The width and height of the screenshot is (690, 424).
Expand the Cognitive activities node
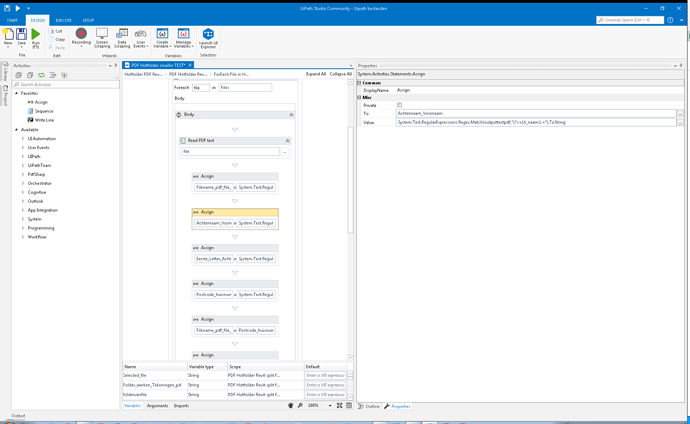23,192
